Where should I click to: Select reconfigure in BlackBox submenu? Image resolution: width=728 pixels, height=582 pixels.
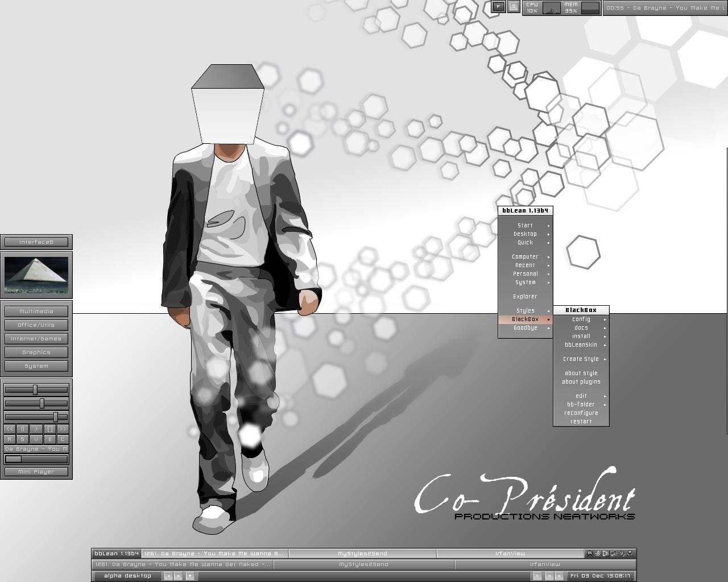pos(581,413)
